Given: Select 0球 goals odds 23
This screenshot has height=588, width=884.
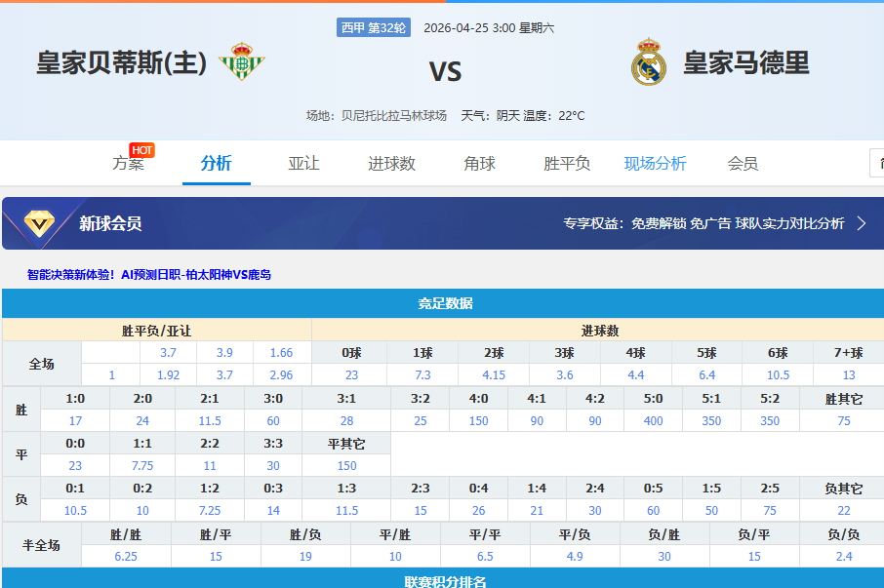Looking at the screenshot, I should pyautogui.click(x=352, y=375).
